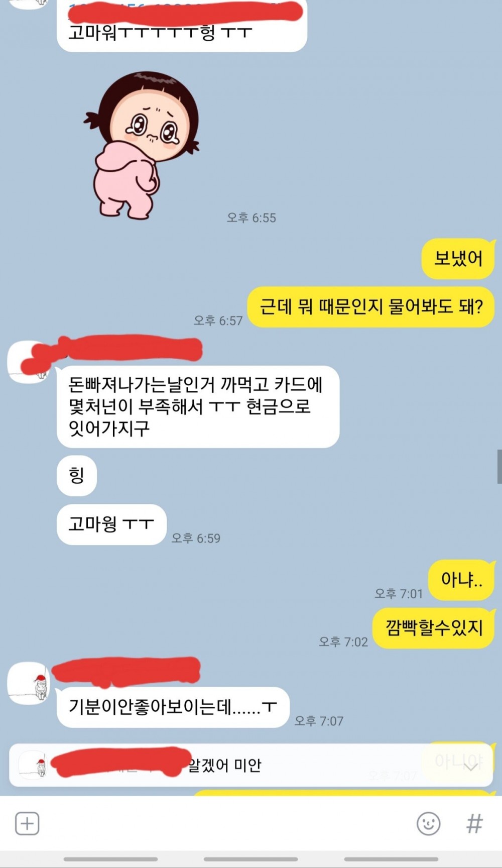Open the emoticon picker
502x868 pixels.
pyautogui.click(x=428, y=824)
